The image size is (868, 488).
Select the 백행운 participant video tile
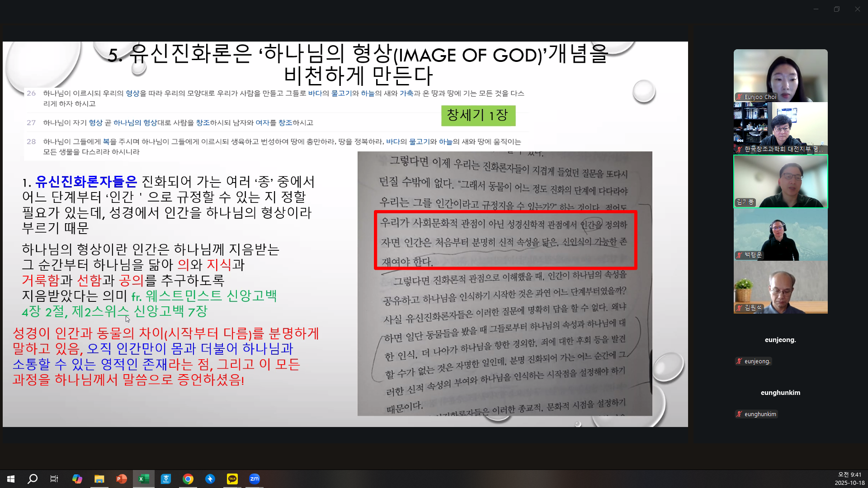coord(780,234)
